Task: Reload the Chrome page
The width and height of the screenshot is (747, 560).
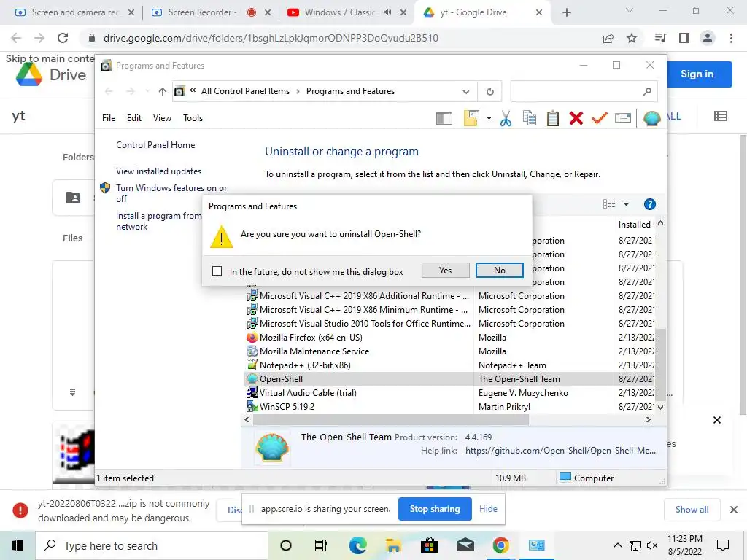Action: tap(63, 38)
